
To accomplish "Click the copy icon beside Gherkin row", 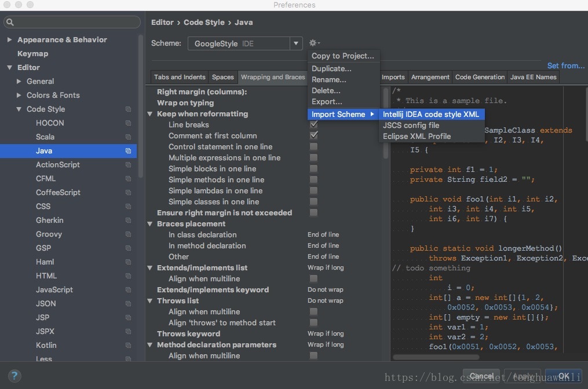I will (x=128, y=220).
